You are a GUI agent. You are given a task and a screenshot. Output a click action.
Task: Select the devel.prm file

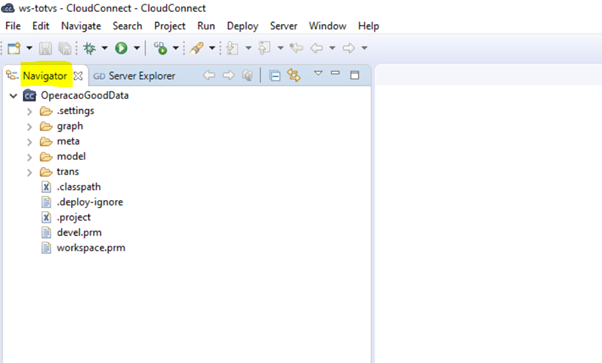(79, 233)
